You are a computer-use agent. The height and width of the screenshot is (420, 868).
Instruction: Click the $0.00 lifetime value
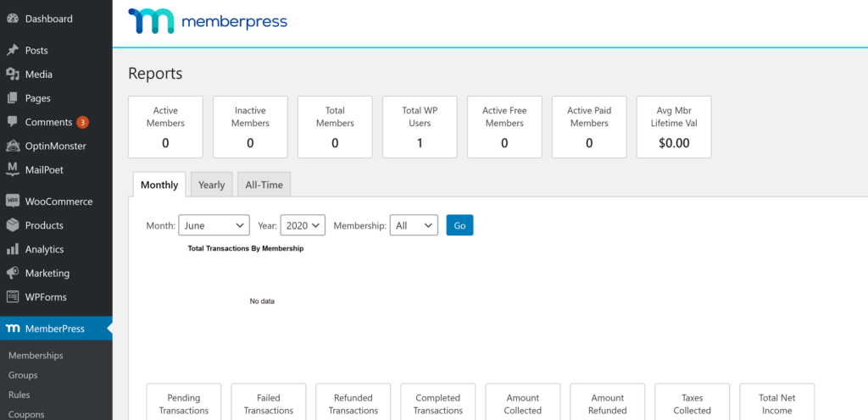click(x=674, y=143)
